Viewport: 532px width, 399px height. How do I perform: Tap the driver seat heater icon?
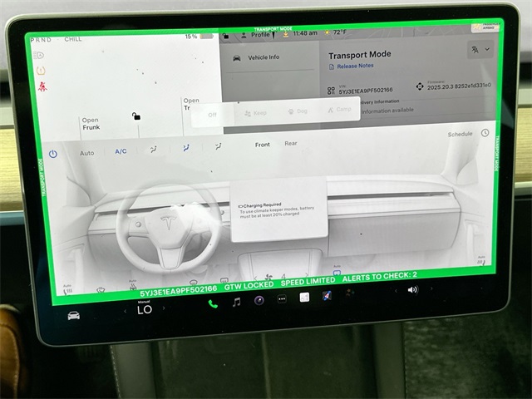[67, 290]
